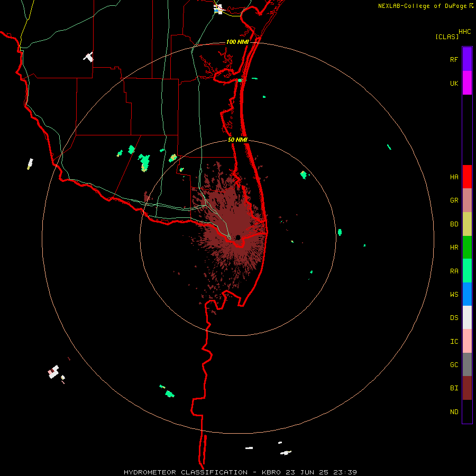The image size is (476, 476).
Task: Click the [CLAS] units label
Action: (x=447, y=36)
